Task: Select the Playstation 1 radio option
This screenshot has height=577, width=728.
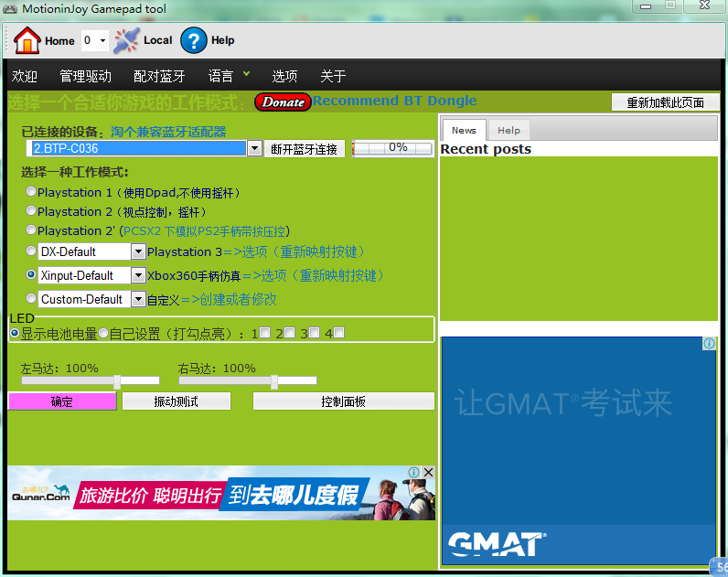Action: (x=32, y=192)
